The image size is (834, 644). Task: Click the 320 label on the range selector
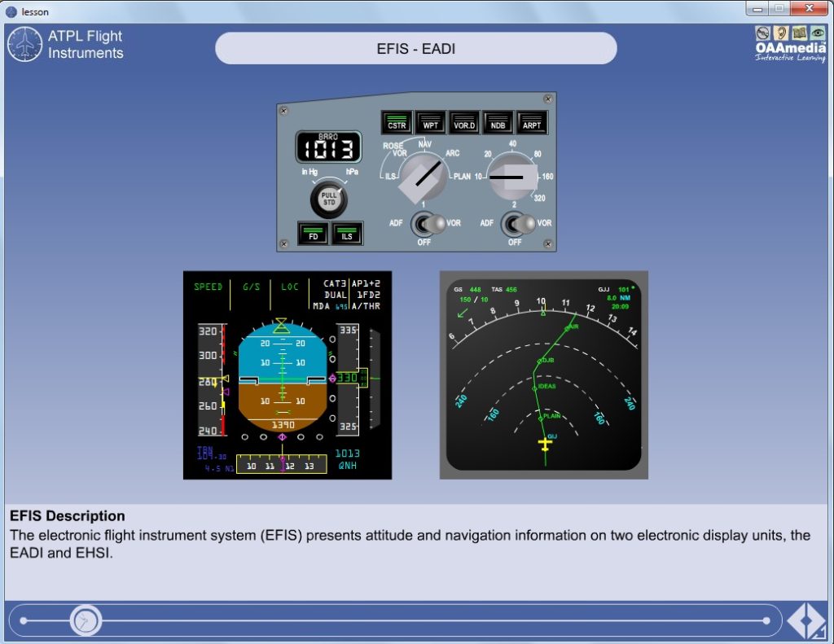(539, 199)
